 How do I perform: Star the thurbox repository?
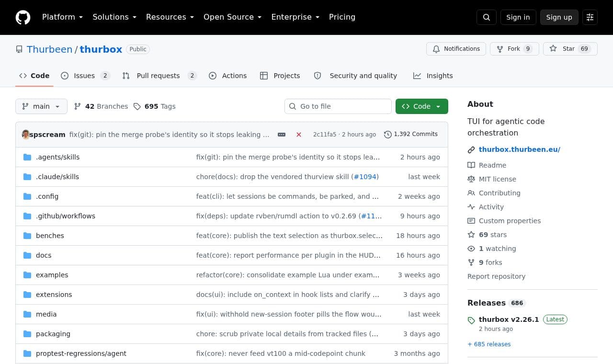pyautogui.click(x=570, y=49)
